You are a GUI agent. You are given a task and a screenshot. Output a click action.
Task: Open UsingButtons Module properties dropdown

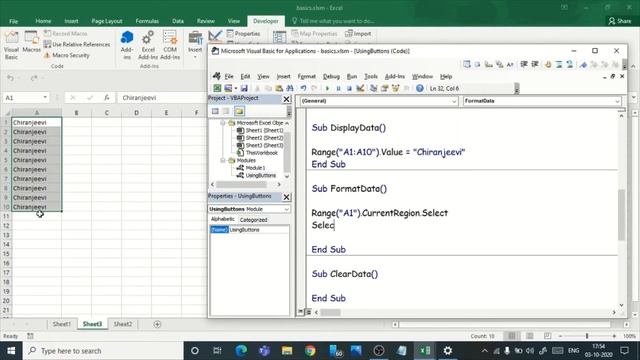[x=287, y=209]
